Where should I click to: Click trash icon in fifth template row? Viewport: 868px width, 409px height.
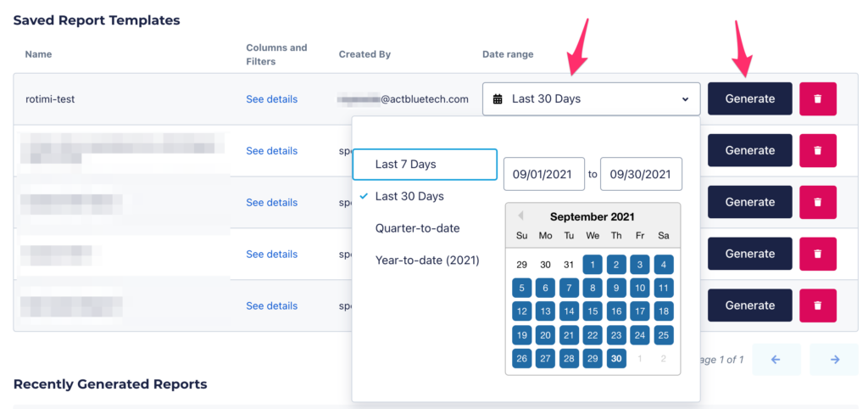[x=818, y=305]
